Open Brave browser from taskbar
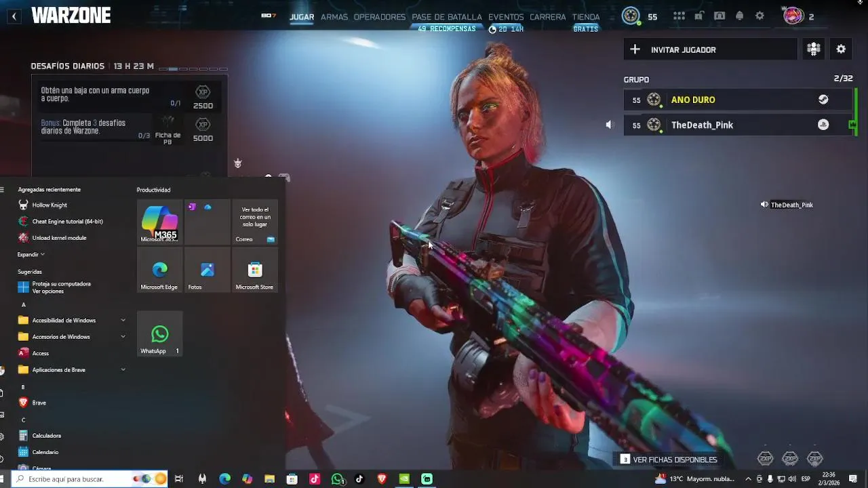868x488 pixels. pos(382,479)
